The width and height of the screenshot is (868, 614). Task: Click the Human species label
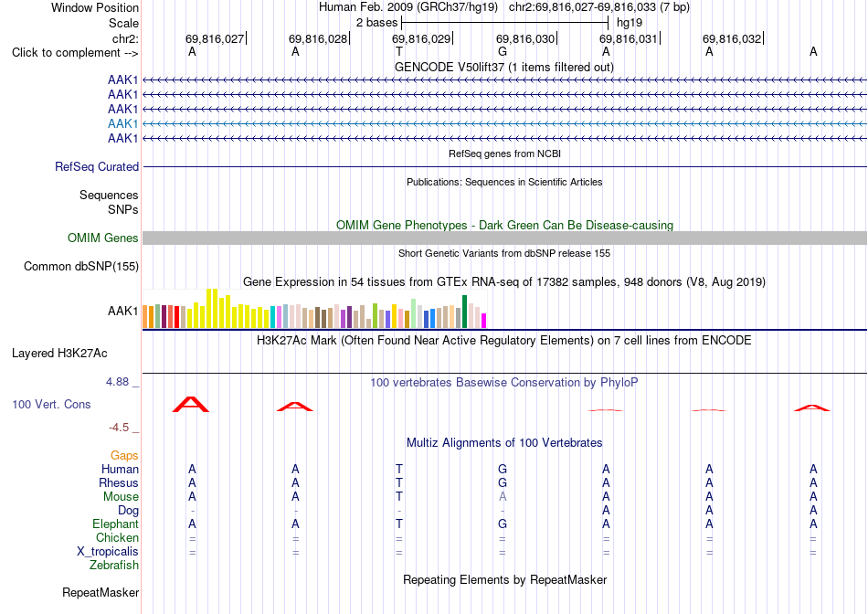pos(120,469)
